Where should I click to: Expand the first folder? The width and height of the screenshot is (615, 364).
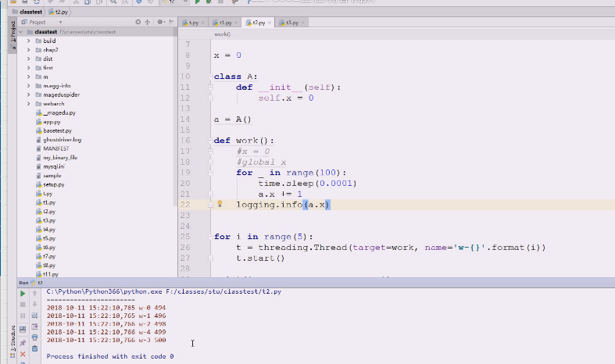(x=28, y=68)
